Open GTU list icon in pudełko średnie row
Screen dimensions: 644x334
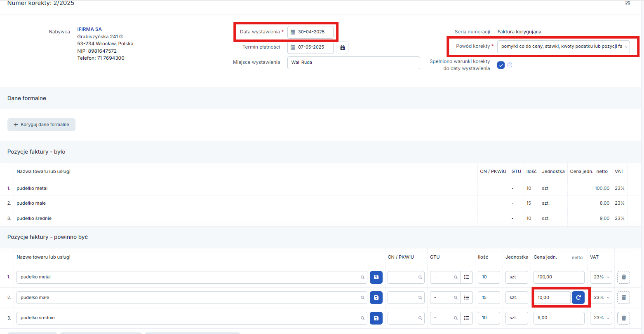[466, 318]
